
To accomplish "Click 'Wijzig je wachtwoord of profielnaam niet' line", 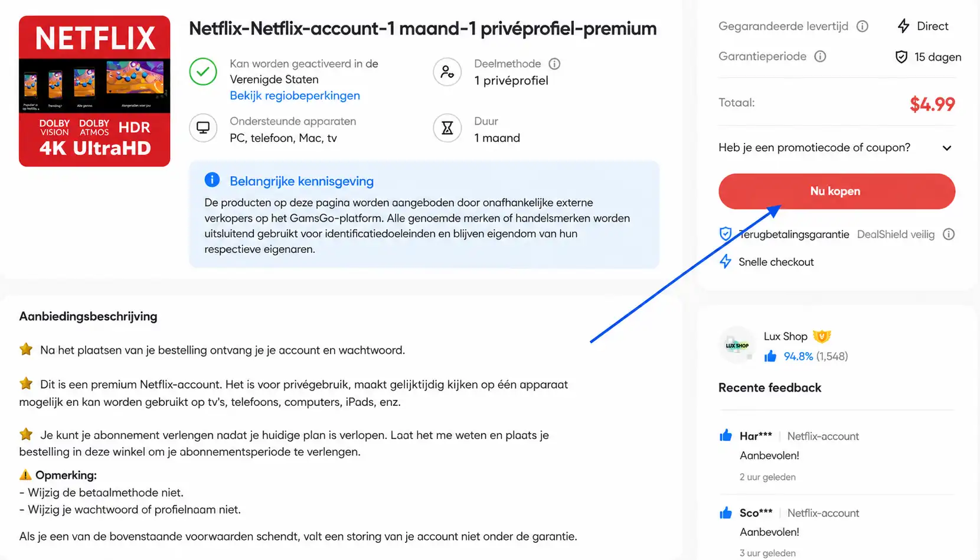I will [x=130, y=509].
